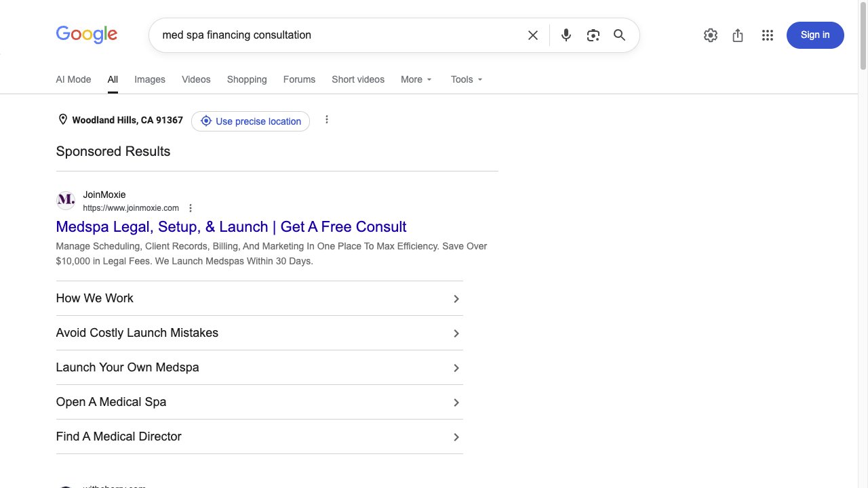
Task: Select the All tab
Action: tap(113, 79)
